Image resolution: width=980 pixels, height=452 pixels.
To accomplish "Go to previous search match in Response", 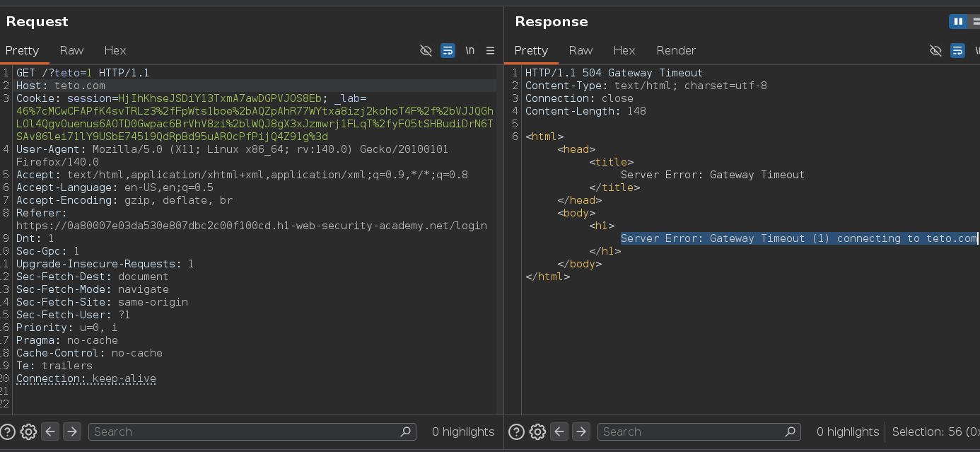I will point(559,431).
